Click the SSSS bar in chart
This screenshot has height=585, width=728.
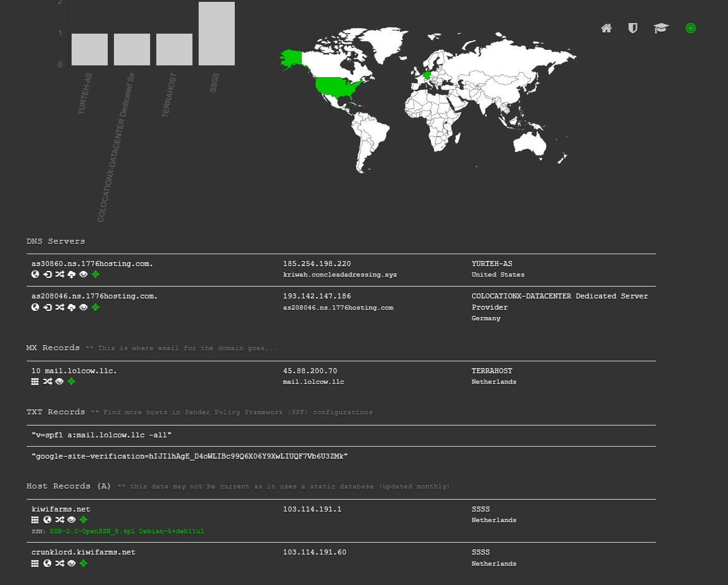click(217, 34)
